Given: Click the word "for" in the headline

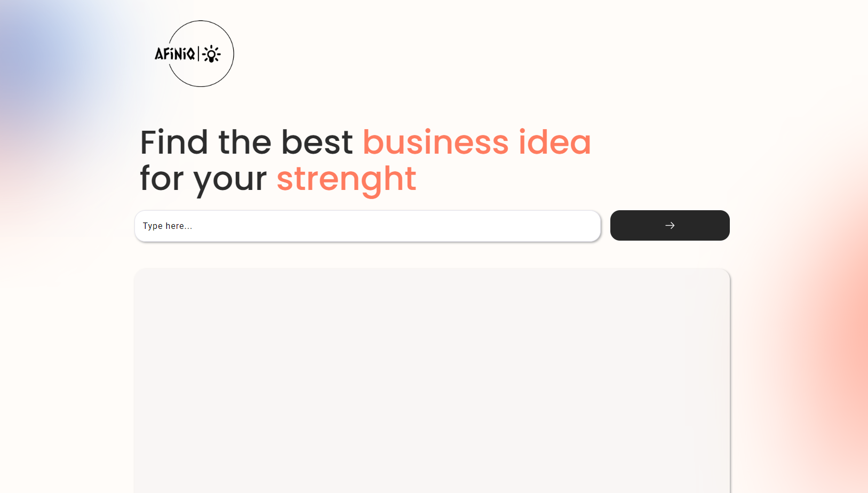Looking at the screenshot, I should click(x=162, y=179).
